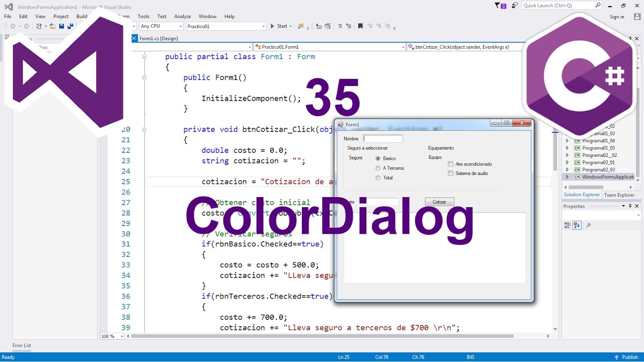
Task: Open the Error List panel tab
Action: coord(22,345)
